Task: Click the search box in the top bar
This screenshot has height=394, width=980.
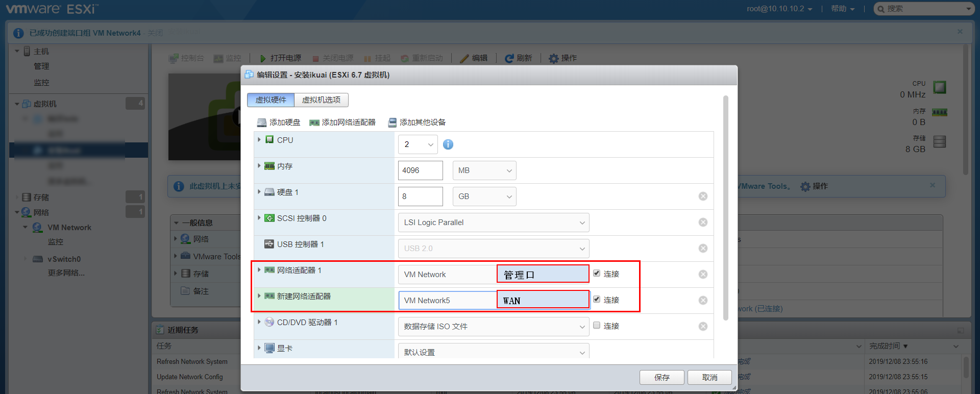Action: click(924, 9)
